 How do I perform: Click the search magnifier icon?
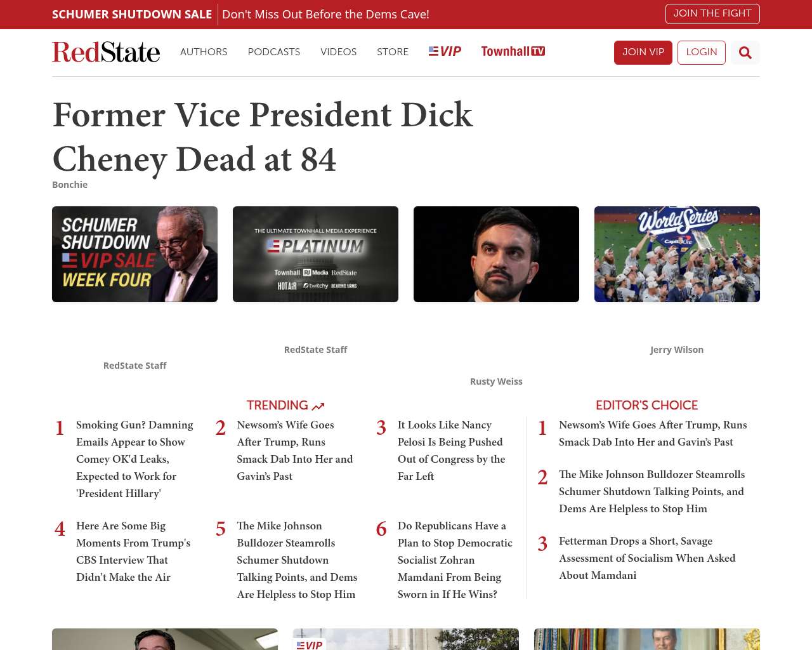pos(745,53)
